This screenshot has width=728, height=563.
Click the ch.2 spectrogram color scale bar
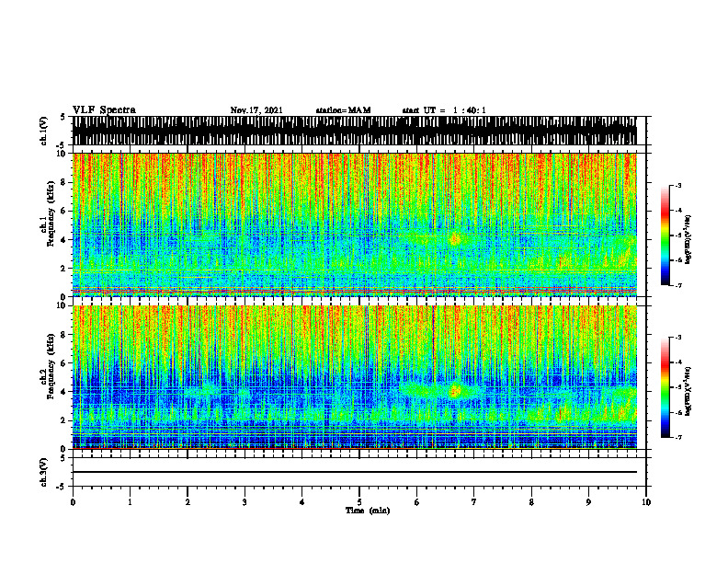click(665, 387)
